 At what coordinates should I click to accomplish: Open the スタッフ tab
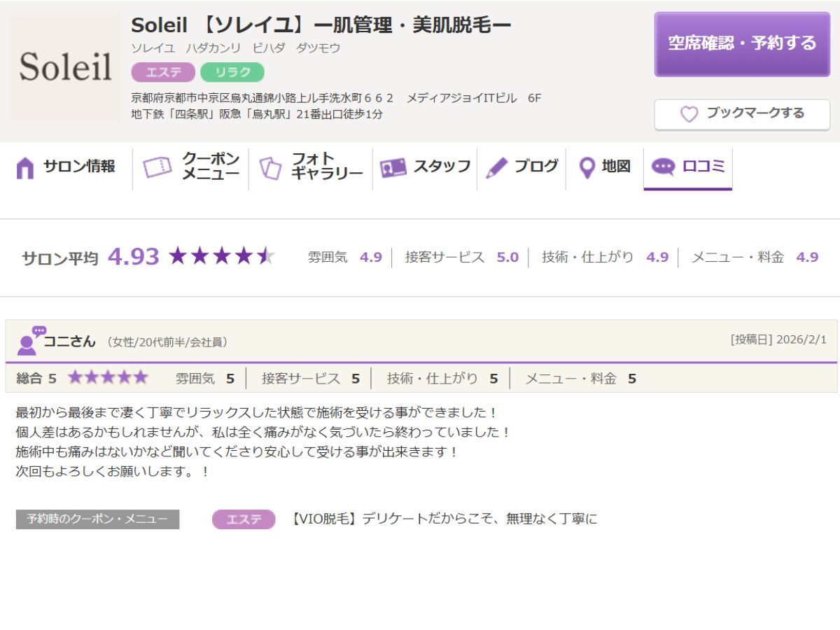click(426, 168)
